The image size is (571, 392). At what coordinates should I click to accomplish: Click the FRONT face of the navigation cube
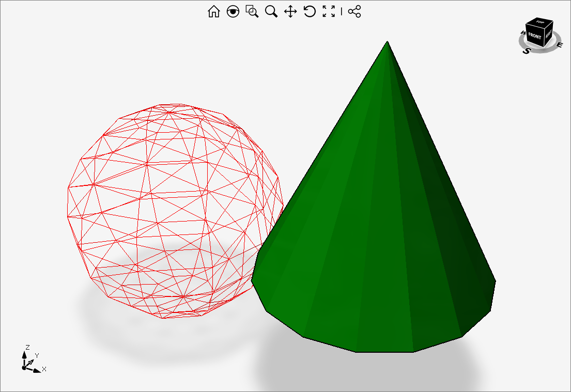[x=535, y=36]
